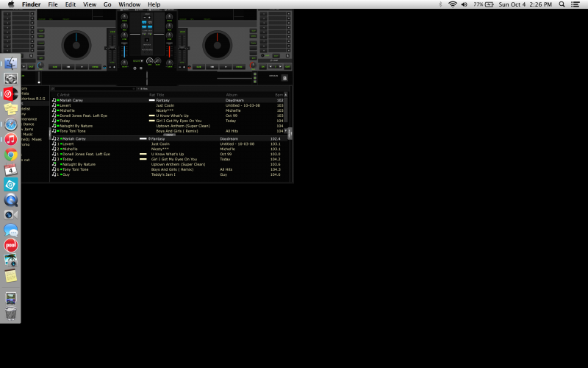
Task: Open Spotlight search in menu bar
Action: click(562, 4)
